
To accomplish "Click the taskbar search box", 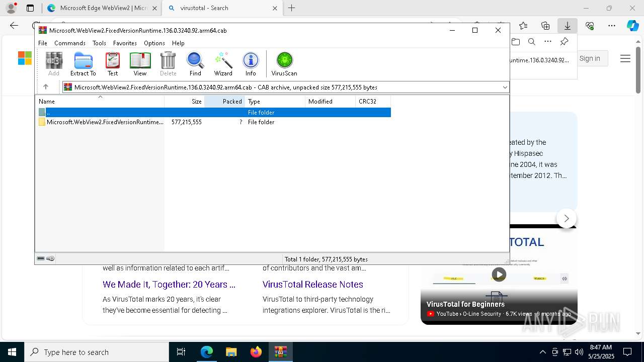I will [97, 352].
